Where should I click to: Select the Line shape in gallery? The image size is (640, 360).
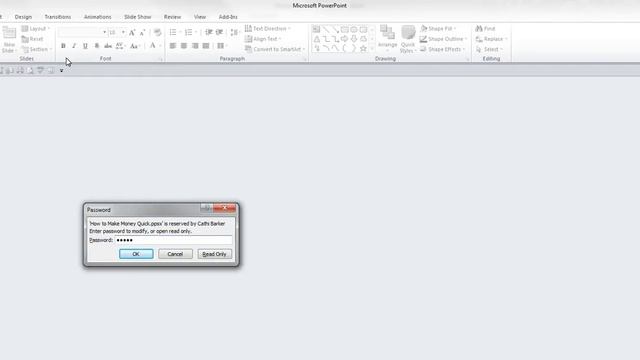pyautogui.click(x=326, y=29)
